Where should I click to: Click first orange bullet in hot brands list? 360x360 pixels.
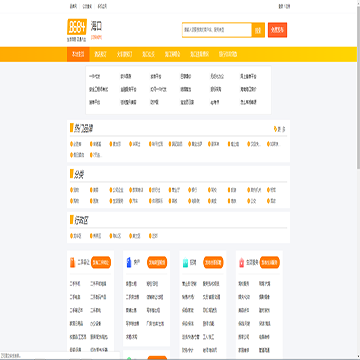(x=71, y=144)
